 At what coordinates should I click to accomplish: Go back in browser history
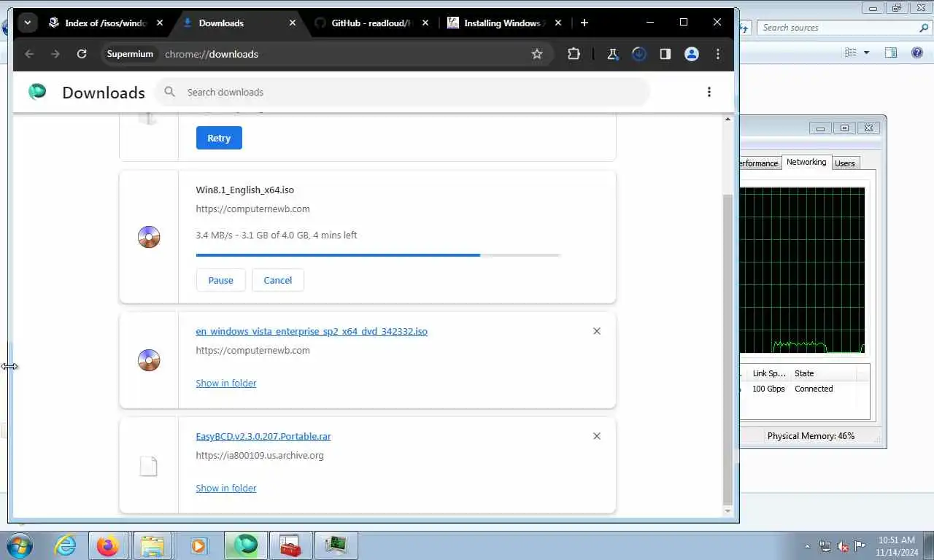(29, 54)
